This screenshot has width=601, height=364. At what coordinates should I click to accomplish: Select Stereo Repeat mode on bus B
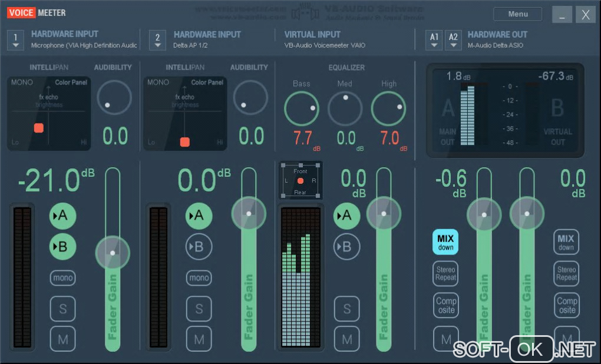(x=566, y=273)
